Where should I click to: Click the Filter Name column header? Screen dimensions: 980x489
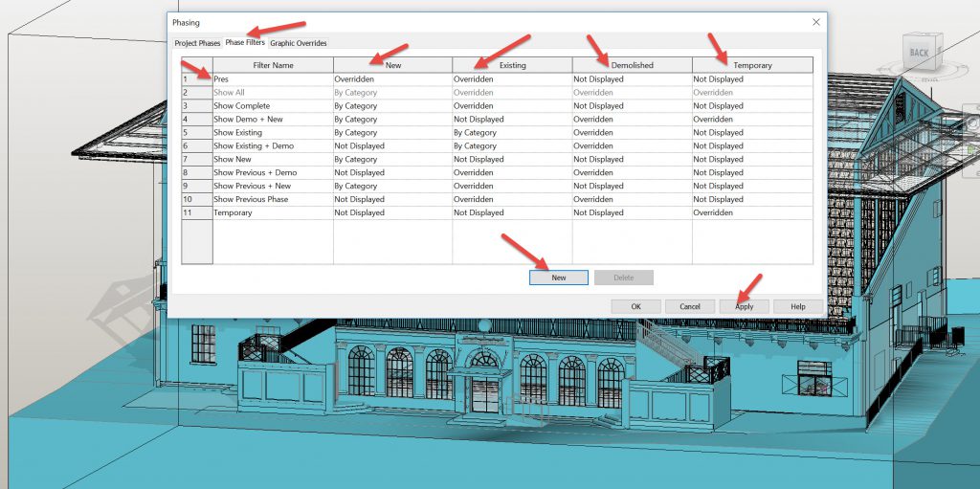click(x=272, y=65)
